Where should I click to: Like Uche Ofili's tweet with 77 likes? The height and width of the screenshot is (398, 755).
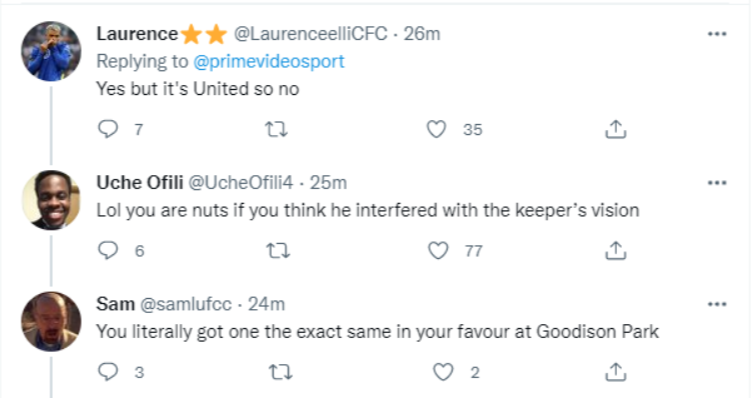(x=438, y=250)
